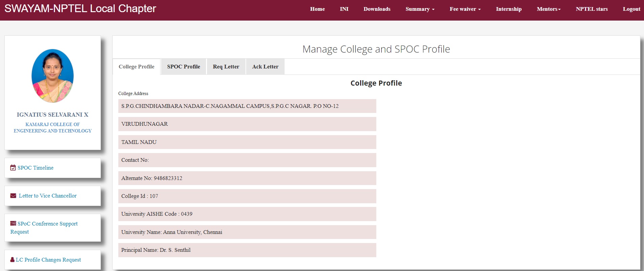This screenshot has width=644, height=271.
Task: Open the Downloads page
Action: (377, 9)
